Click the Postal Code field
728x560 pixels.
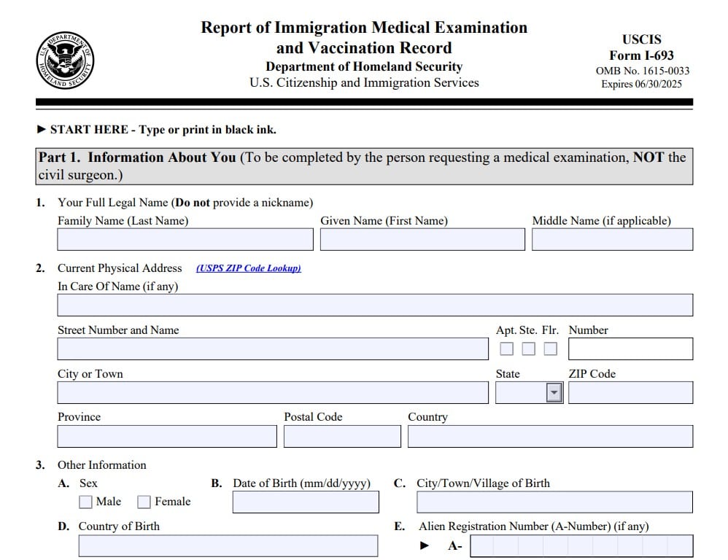pos(342,437)
